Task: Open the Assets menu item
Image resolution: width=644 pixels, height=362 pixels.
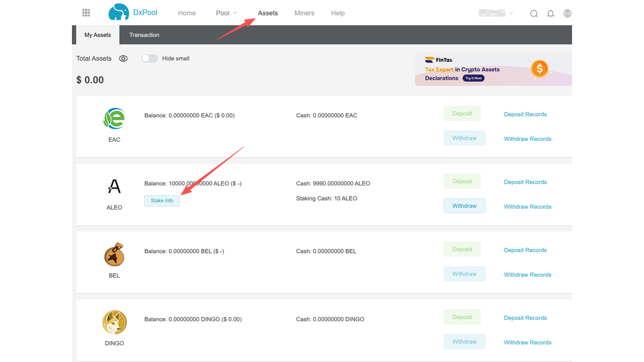Action: pos(268,13)
